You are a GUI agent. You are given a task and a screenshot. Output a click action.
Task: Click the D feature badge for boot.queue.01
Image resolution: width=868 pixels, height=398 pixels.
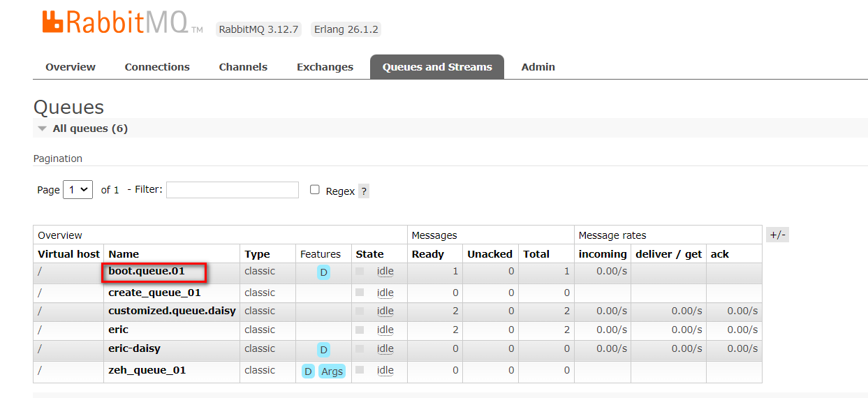(x=323, y=272)
